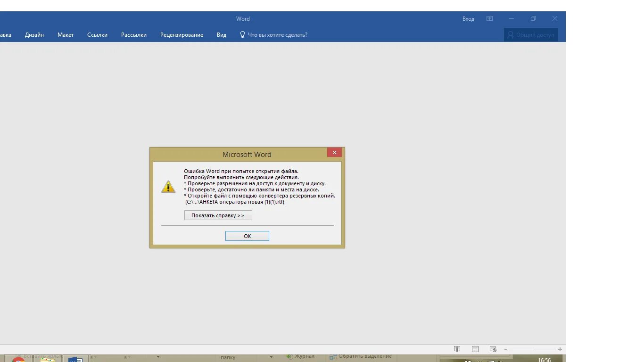Image resolution: width=644 pixels, height=362 pixels.
Task: Click the line 'Ошибка Word при попытке открытия файла.'
Action: pos(241,172)
